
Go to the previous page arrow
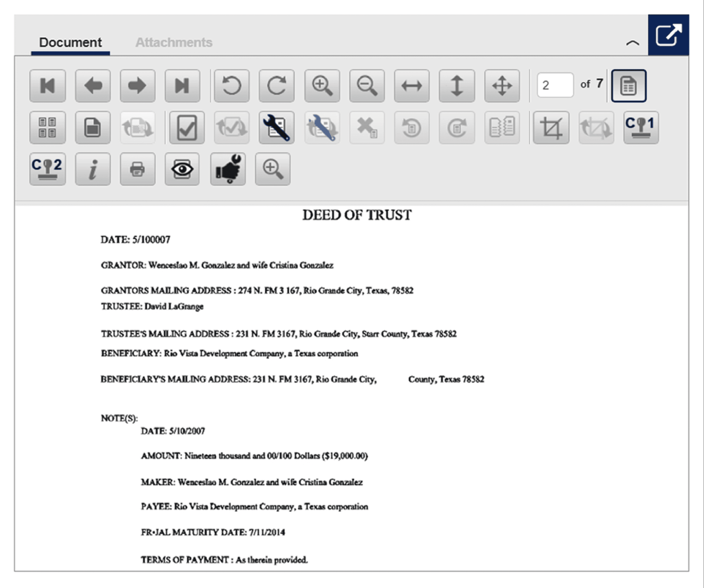[x=93, y=86]
